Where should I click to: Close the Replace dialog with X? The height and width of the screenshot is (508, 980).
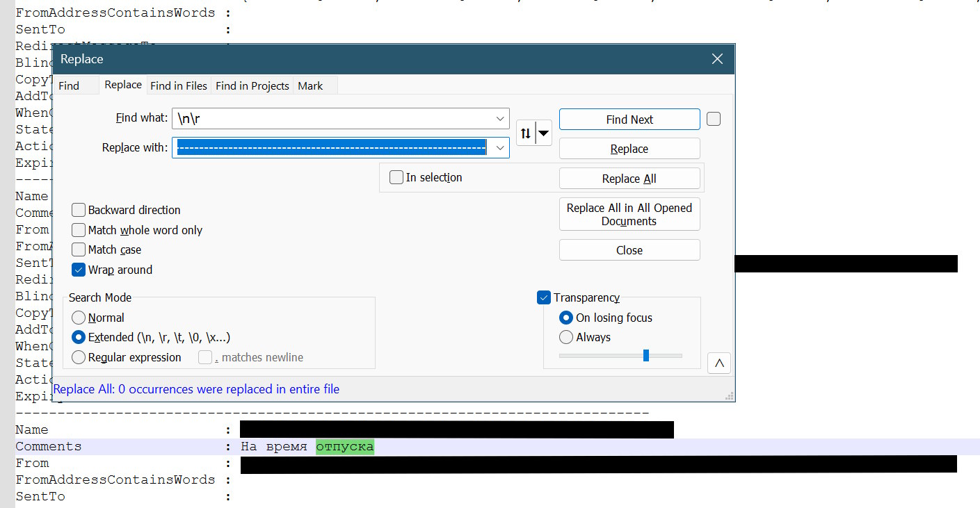point(717,59)
